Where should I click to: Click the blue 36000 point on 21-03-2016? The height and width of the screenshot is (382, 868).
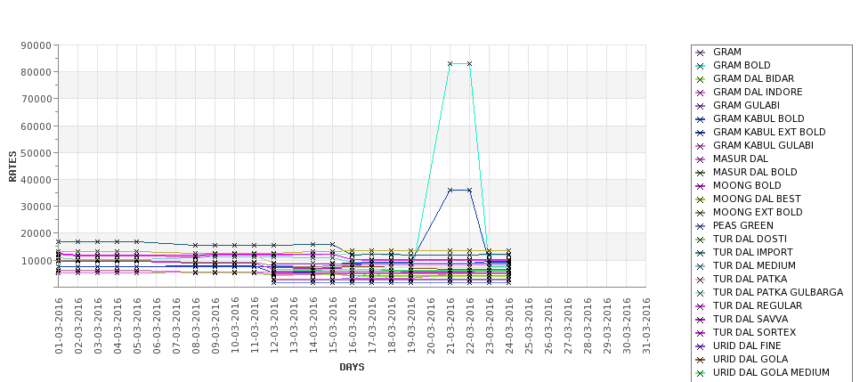tap(450, 190)
